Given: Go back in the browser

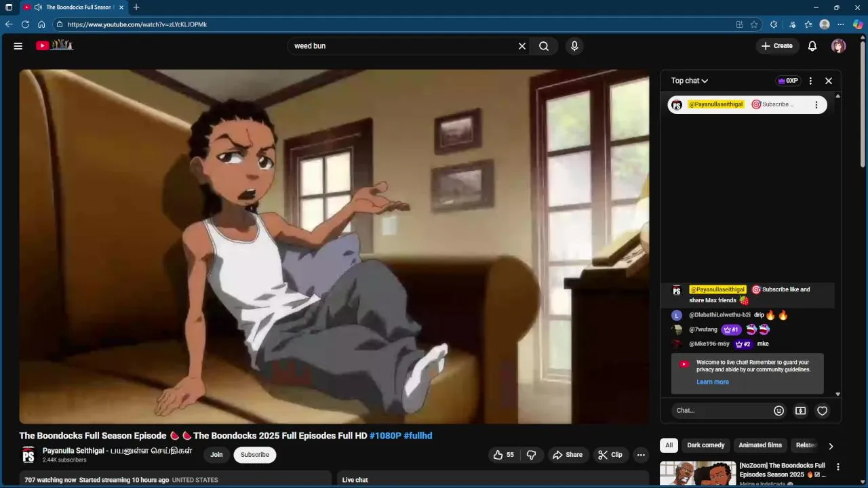Looking at the screenshot, I should tap(9, 24).
